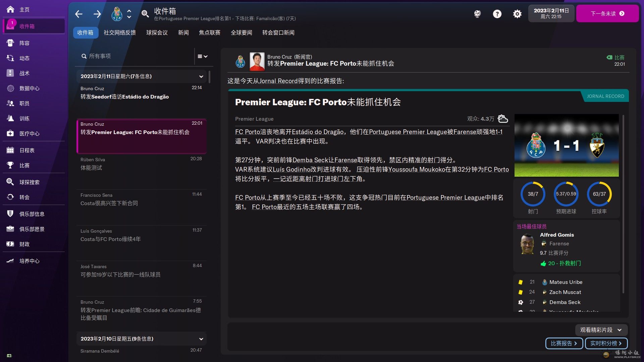The width and height of the screenshot is (644, 362).
Task: Open the settings gear icon
Action: (517, 14)
